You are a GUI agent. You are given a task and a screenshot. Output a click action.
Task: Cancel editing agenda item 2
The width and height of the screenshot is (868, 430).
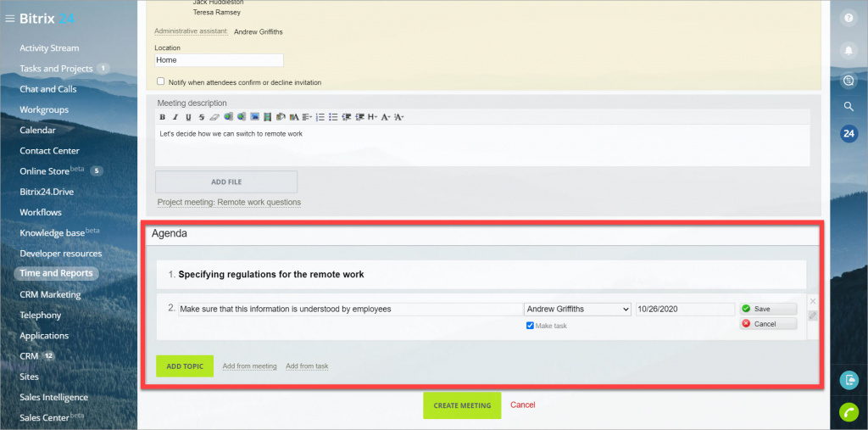[x=768, y=324]
